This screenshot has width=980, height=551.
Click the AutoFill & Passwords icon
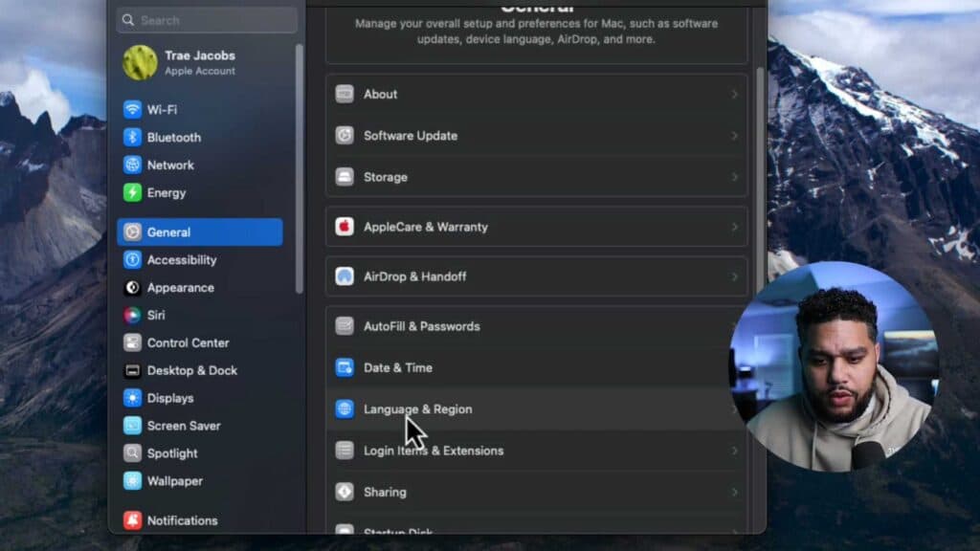(x=345, y=326)
